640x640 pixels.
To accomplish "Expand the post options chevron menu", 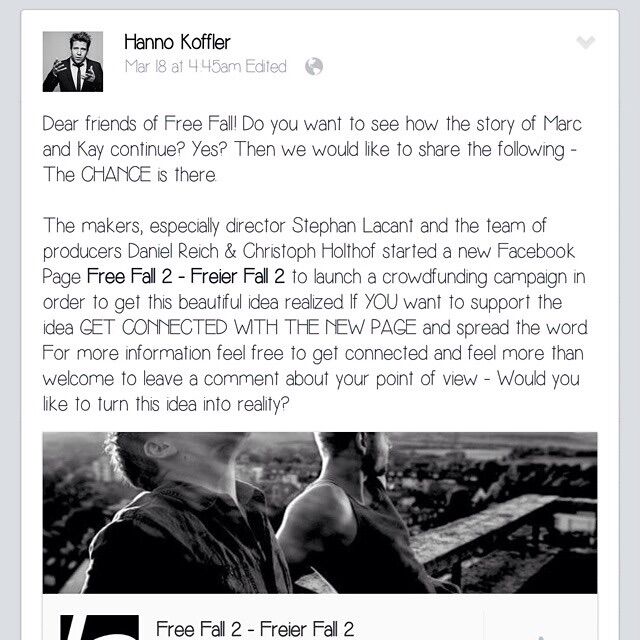I will pos(585,42).
